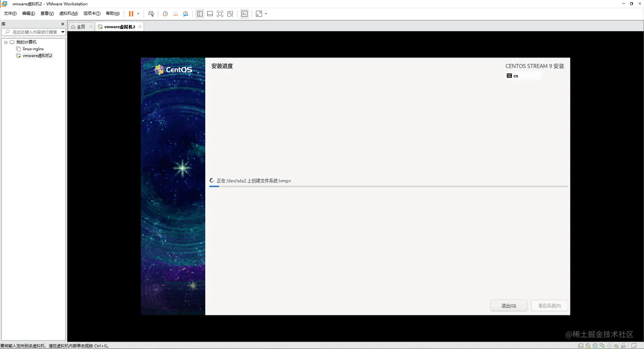644x349 pixels.
Task: Take a snapshot of this virtual machine
Action: 165,14
